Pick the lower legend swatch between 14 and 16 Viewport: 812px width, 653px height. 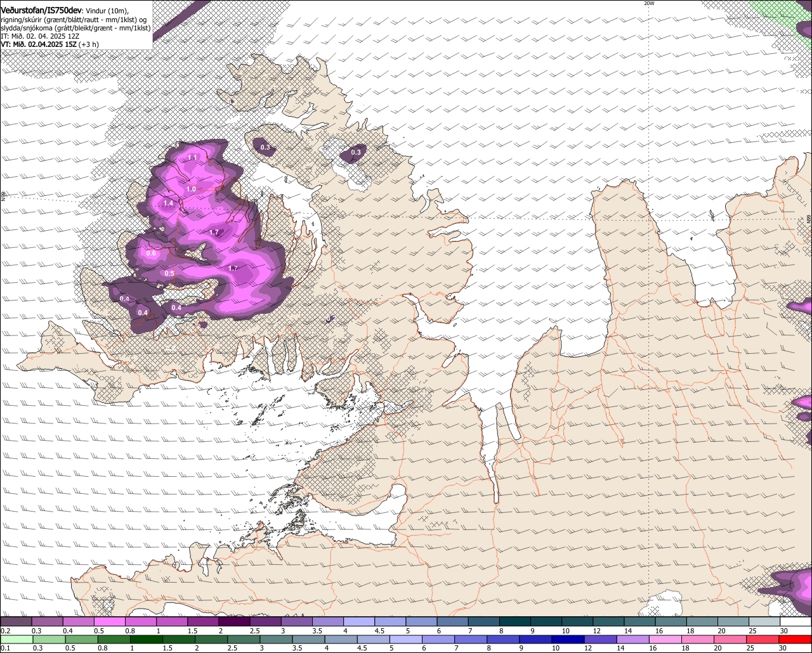pyautogui.click(x=633, y=639)
